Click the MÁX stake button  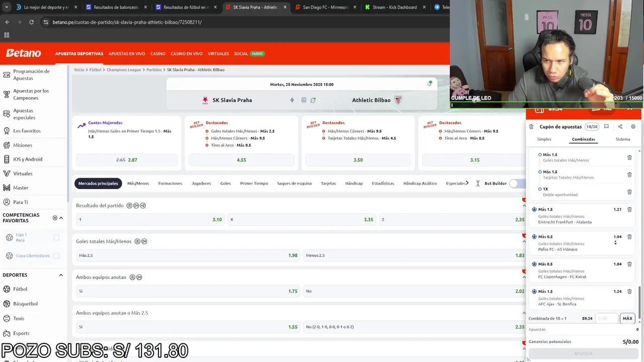627,318
